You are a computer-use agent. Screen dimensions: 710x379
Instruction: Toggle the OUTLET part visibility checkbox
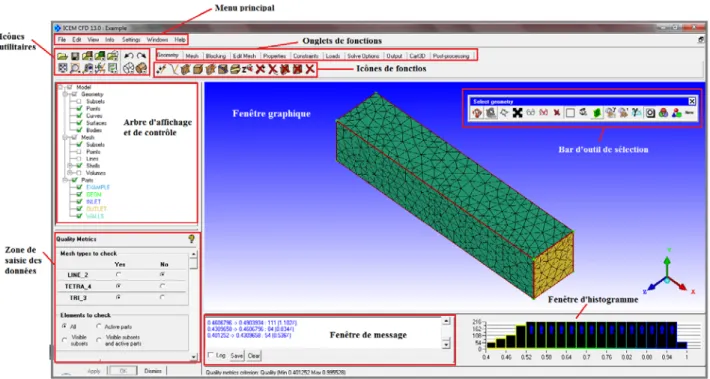(x=79, y=209)
